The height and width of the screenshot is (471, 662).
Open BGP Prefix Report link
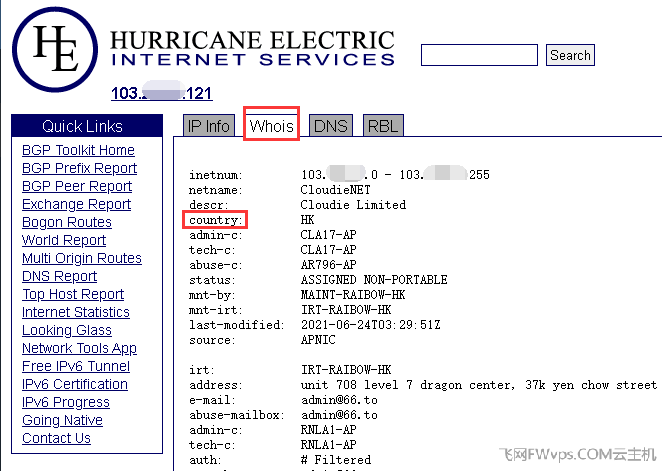[x=79, y=168]
